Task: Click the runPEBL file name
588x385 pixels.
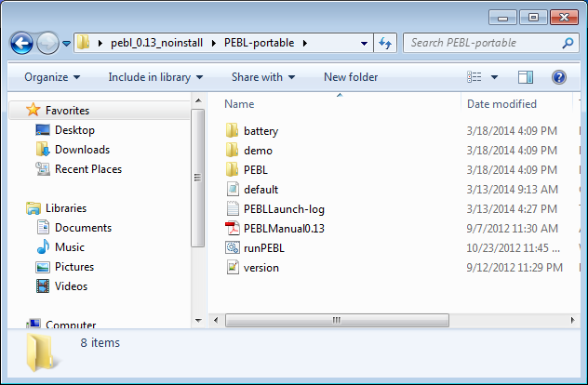Action: tap(264, 247)
